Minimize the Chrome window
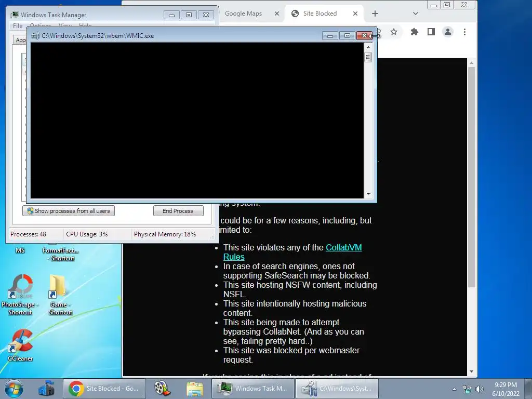532x399 pixels. pos(434,5)
